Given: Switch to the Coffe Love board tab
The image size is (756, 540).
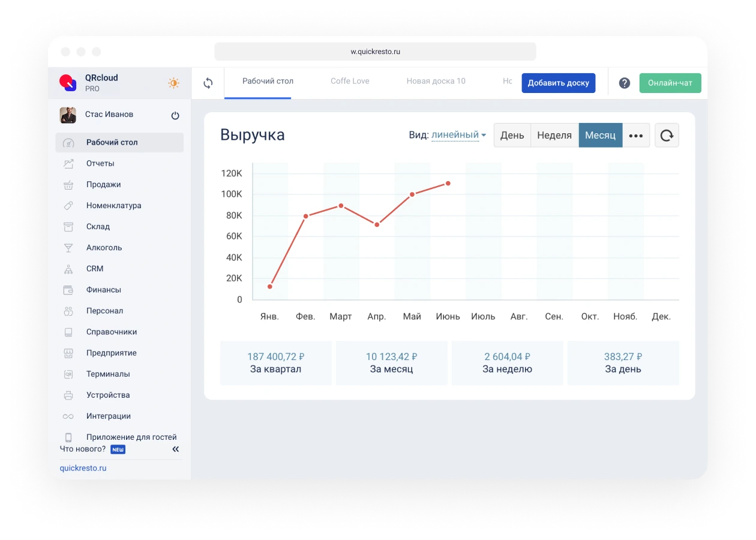Looking at the screenshot, I should click(350, 81).
